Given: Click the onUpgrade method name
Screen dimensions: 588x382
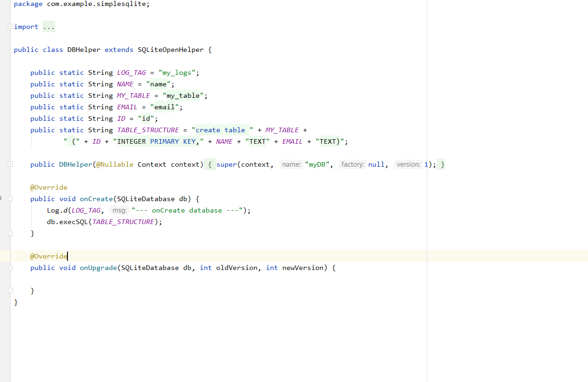Looking at the screenshot, I should [98, 268].
